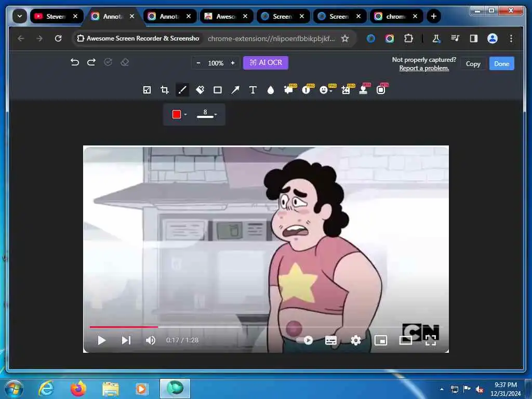Open the Chrome three-dot menu

[511, 38]
